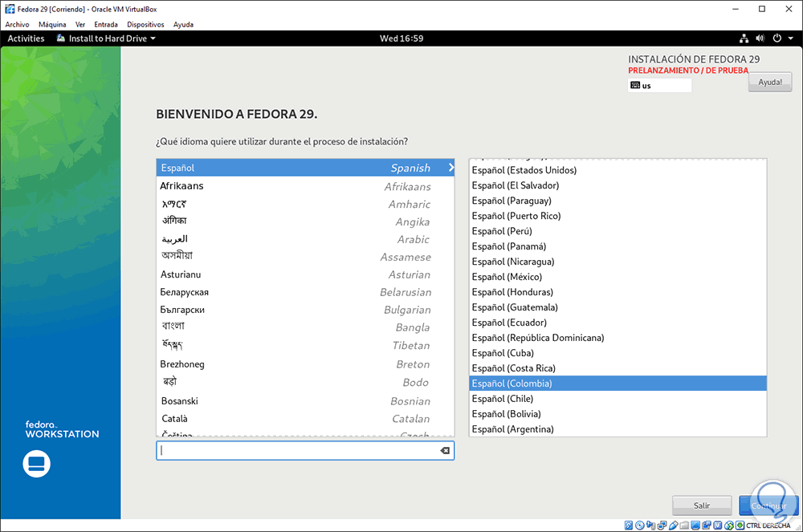This screenshot has width=803, height=532.
Task: Click the us keyboard layout indicator
Action: click(x=659, y=85)
